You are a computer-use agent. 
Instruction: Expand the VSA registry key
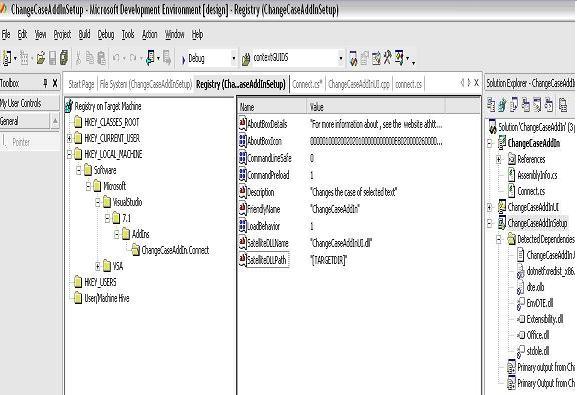pos(98,266)
